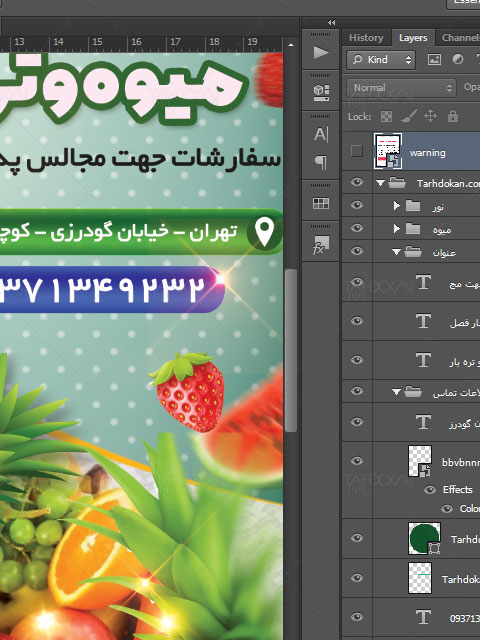Click text layer T icon for جهت مج
This screenshot has width=480, height=640.
[423, 282]
